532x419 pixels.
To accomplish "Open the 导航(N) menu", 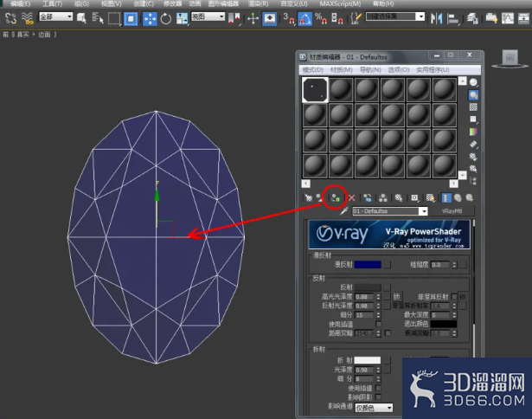I will (x=370, y=70).
